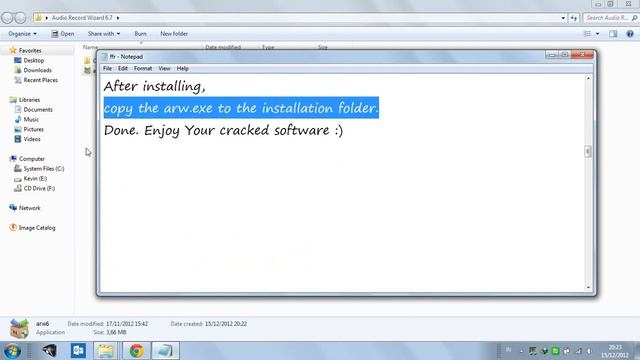The image size is (640, 360).
Task: Open File Explorer taskbar icon
Action: point(105,351)
